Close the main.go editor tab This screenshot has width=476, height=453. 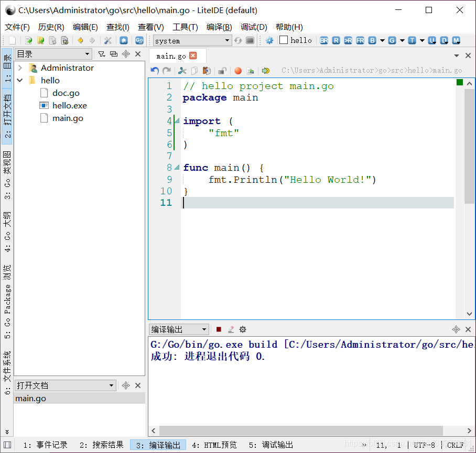tap(193, 56)
